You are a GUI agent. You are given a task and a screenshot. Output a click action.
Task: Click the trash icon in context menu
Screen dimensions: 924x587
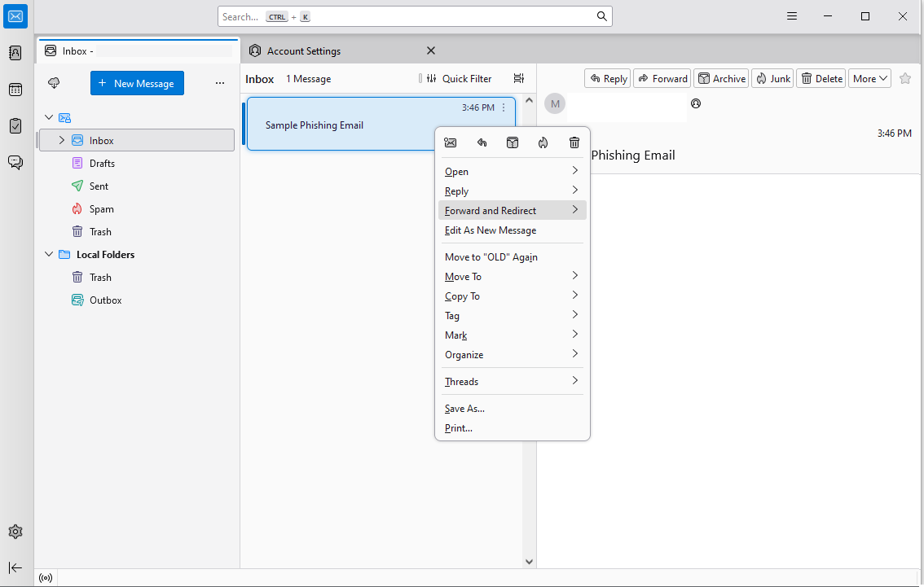pyautogui.click(x=574, y=142)
